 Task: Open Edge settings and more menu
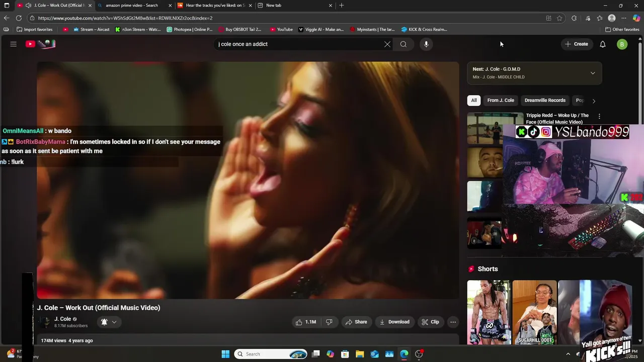[624, 18]
